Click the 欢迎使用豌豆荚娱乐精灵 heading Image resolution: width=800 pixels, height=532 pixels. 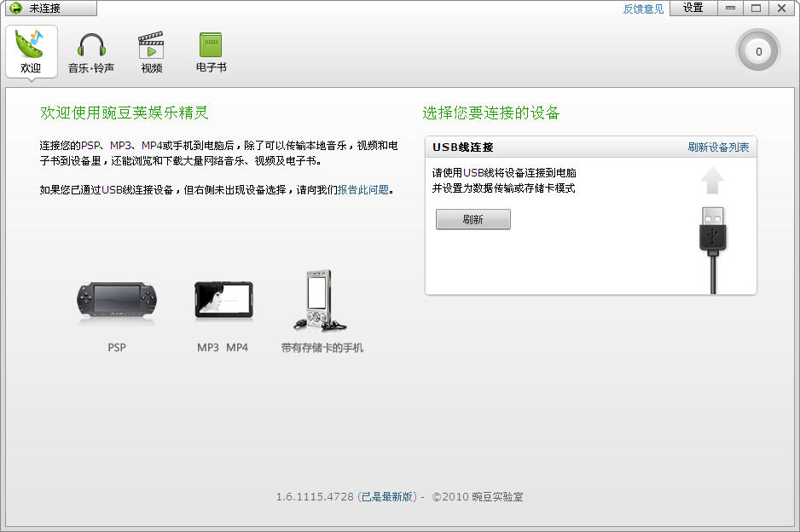click(125, 113)
